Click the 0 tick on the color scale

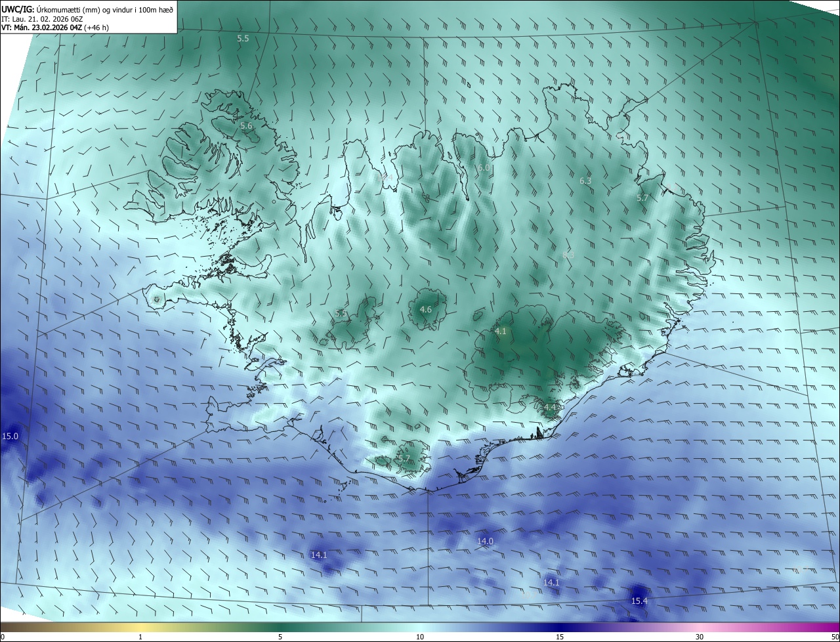click(3, 637)
